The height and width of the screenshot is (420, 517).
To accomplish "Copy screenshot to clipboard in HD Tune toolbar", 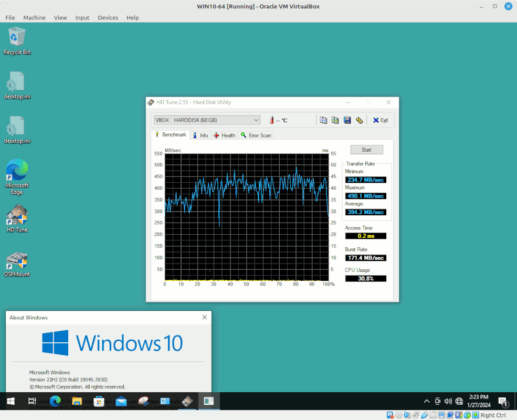I will point(335,120).
